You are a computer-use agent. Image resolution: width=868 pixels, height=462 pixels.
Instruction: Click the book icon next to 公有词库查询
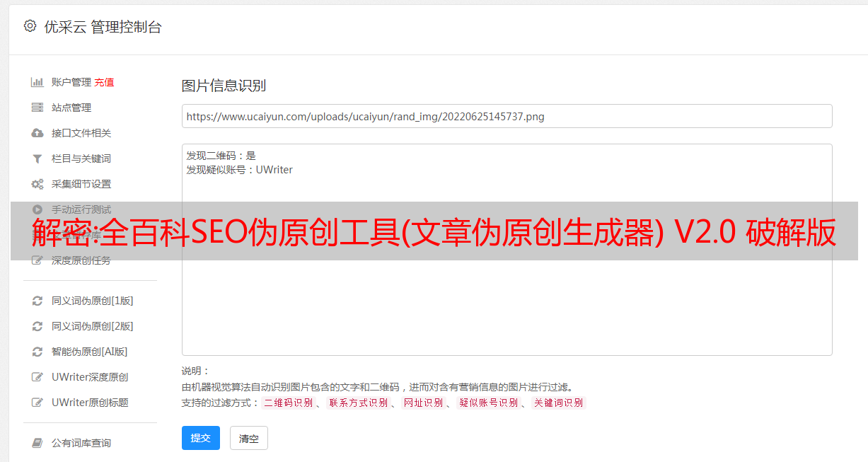(x=37, y=443)
